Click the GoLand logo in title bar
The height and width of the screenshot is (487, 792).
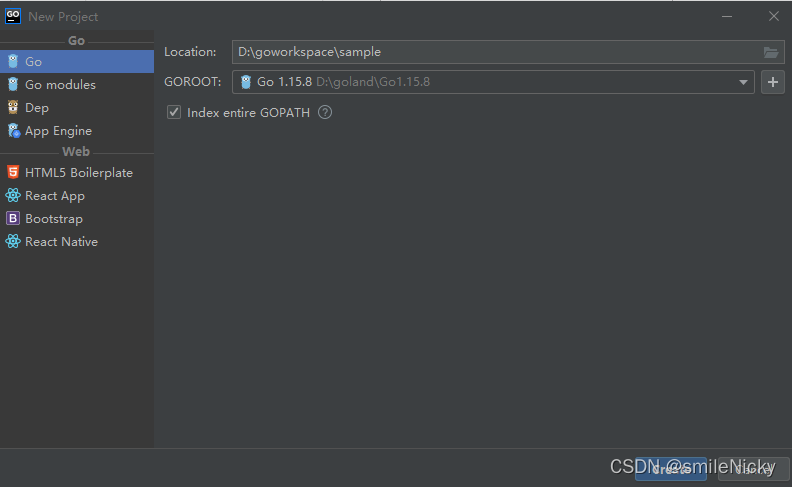click(x=13, y=16)
